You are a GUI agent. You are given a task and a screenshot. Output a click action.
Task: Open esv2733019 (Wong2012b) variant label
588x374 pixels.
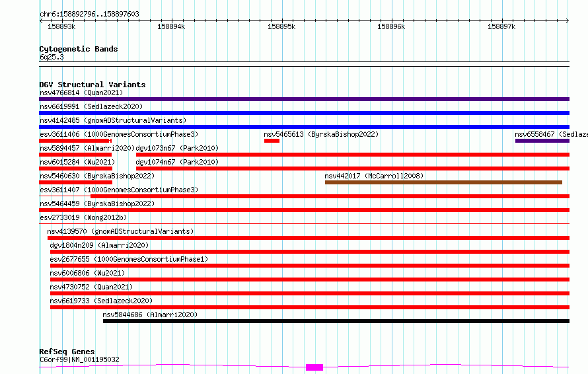83,217
